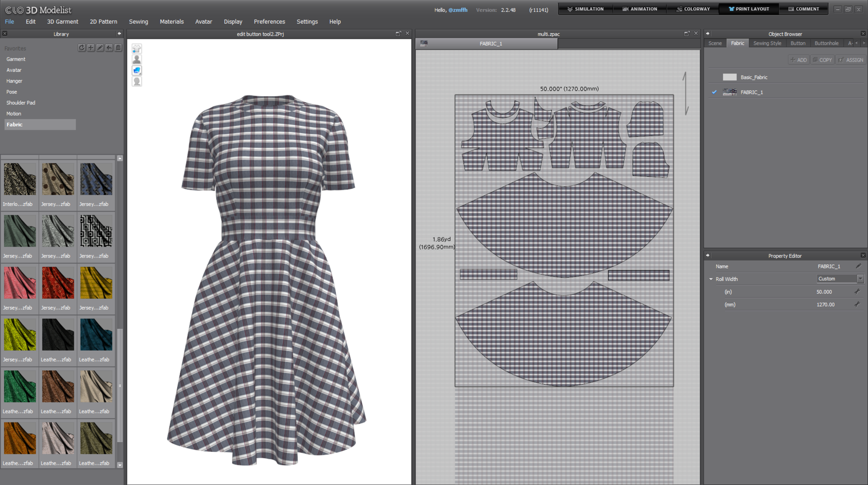Toggle the blue checkmark beside FABRIC_1
The height and width of the screenshot is (485, 868).
714,92
